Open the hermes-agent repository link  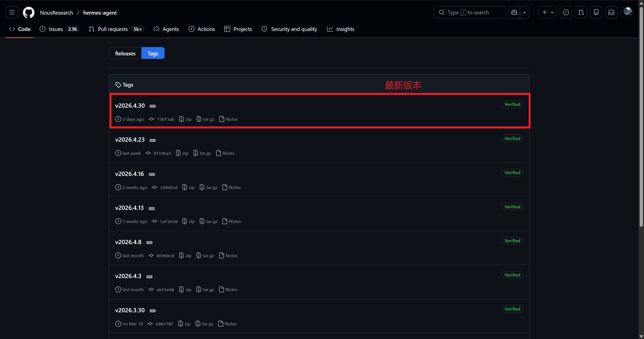click(x=100, y=13)
